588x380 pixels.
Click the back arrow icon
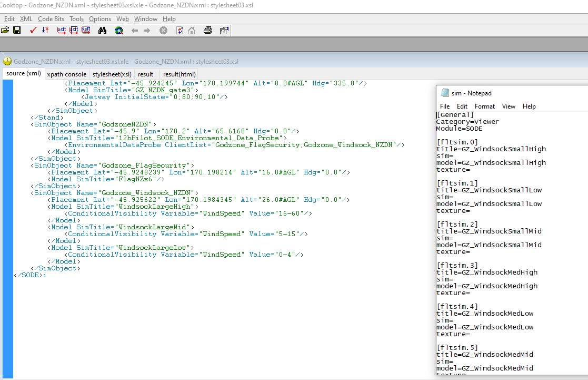click(x=135, y=31)
